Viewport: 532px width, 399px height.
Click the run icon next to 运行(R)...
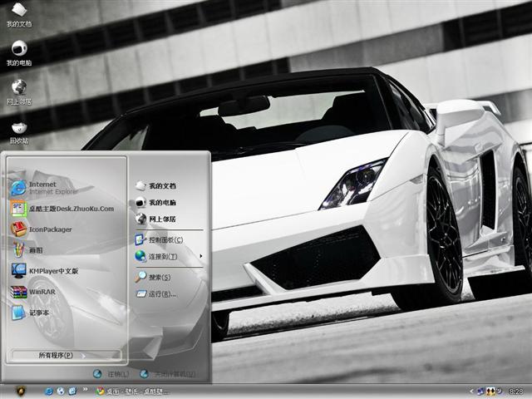(141, 293)
